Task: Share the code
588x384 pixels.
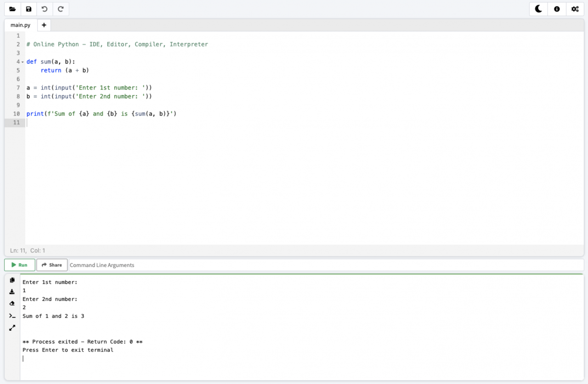Action: click(52, 265)
